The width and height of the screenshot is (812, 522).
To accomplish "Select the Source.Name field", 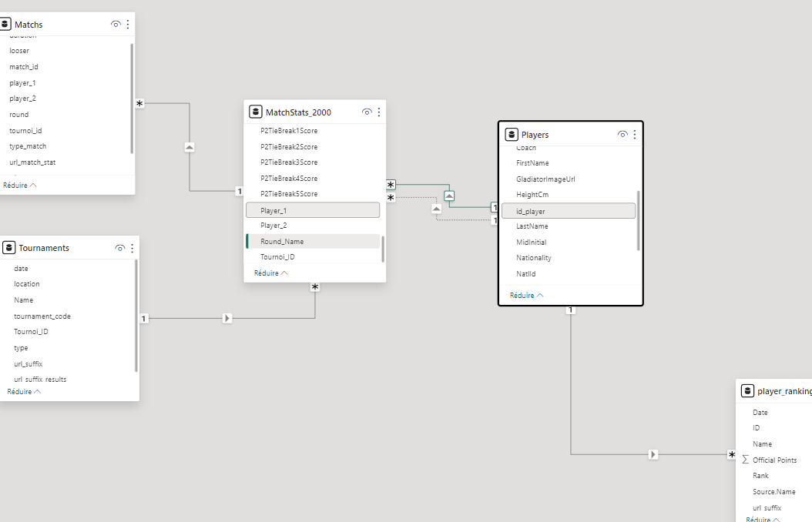I will [x=775, y=491].
